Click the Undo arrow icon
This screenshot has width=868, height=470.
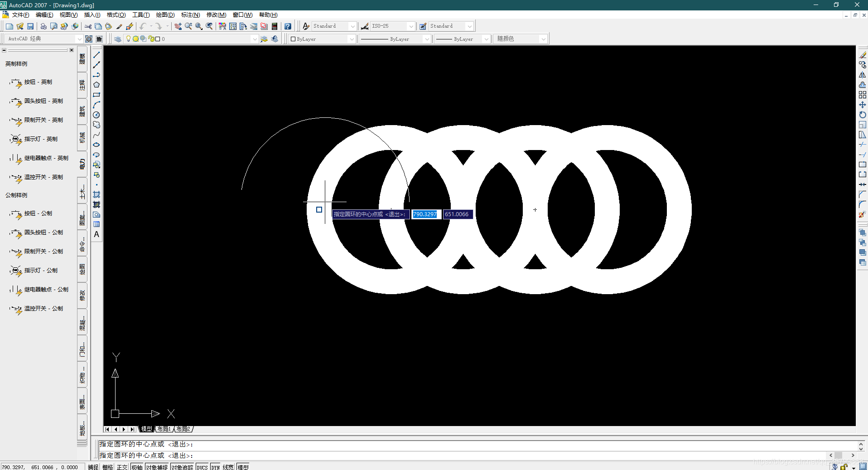click(143, 26)
